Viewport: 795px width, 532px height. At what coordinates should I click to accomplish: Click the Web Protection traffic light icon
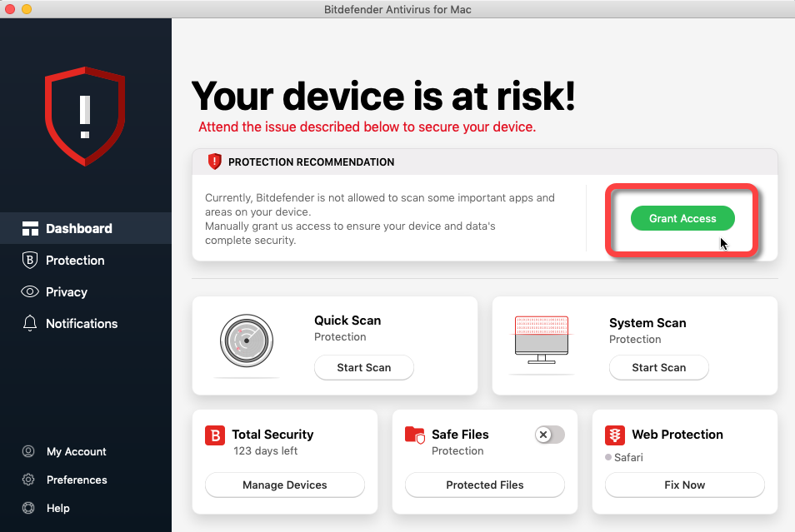click(615, 435)
